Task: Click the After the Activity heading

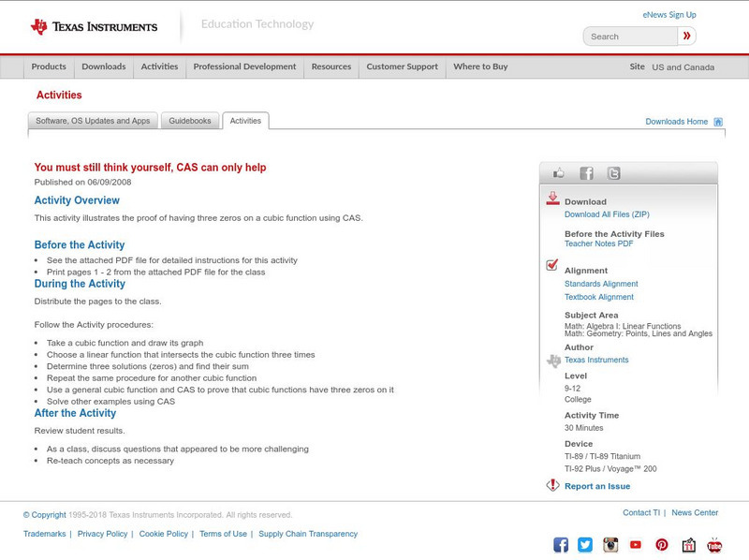Action: (x=75, y=413)
